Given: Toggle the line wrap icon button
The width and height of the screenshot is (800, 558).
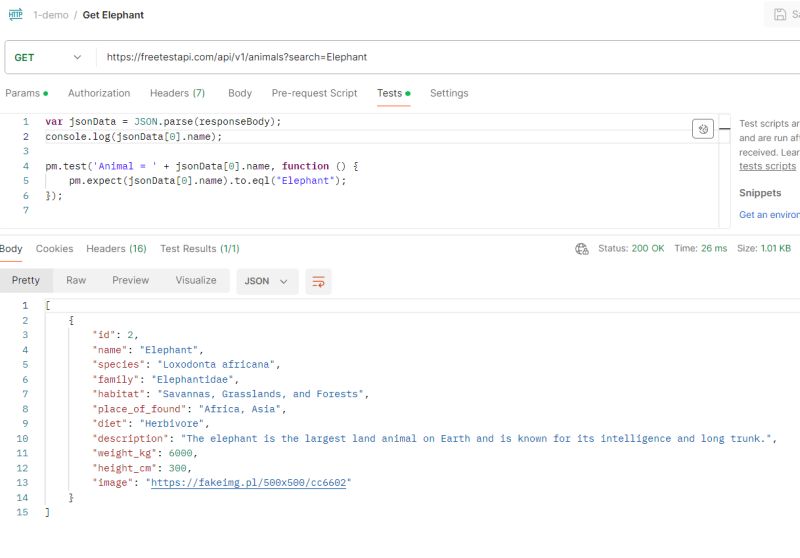Looking at the screenshot, I should (x=318, y=282).
